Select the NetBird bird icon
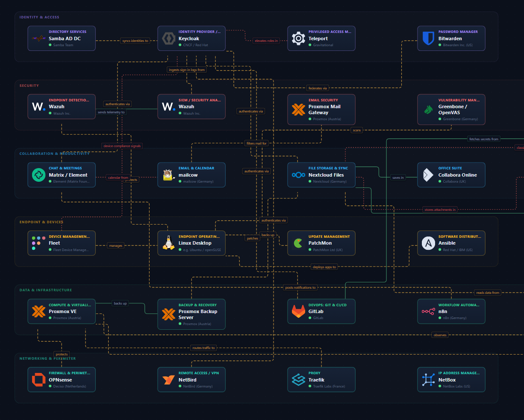This screenshot has width=524, height=420. (x=168, y=379)
